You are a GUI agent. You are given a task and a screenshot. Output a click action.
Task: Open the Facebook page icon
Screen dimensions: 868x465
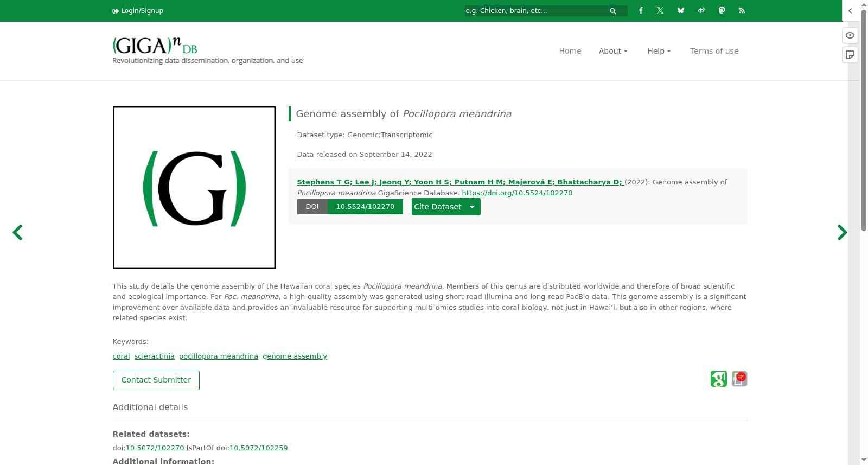tap(641, 10)
